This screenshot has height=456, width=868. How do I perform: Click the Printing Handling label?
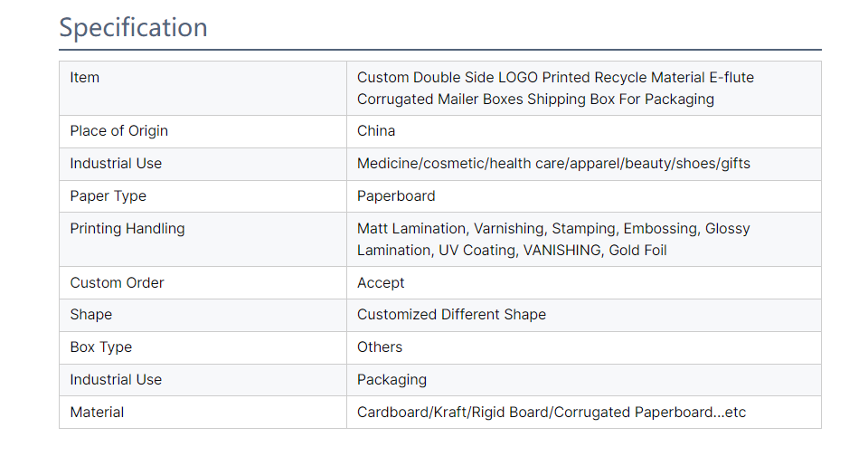[x=127, y=229]
